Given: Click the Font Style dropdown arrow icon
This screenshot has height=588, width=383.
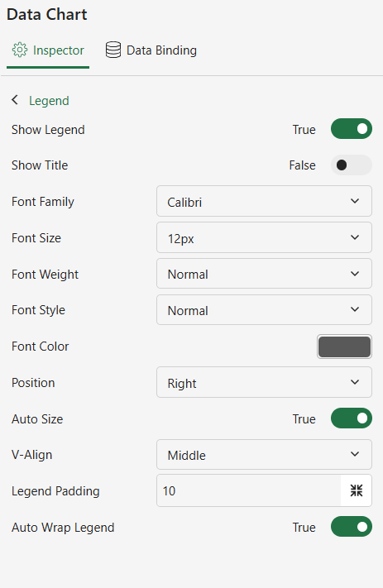Looking at the screenshot, I should pyautogui.click(x=355, y=310).
